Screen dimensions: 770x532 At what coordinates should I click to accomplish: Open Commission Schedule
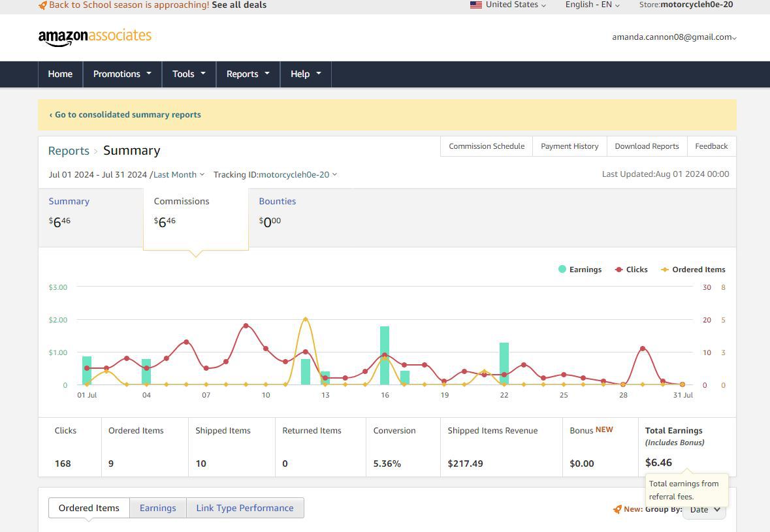[x=487, y=146]
